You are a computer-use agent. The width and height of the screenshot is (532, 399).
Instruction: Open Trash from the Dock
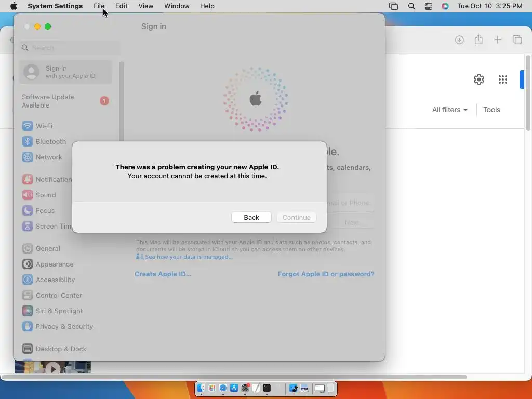coord(331,388)
